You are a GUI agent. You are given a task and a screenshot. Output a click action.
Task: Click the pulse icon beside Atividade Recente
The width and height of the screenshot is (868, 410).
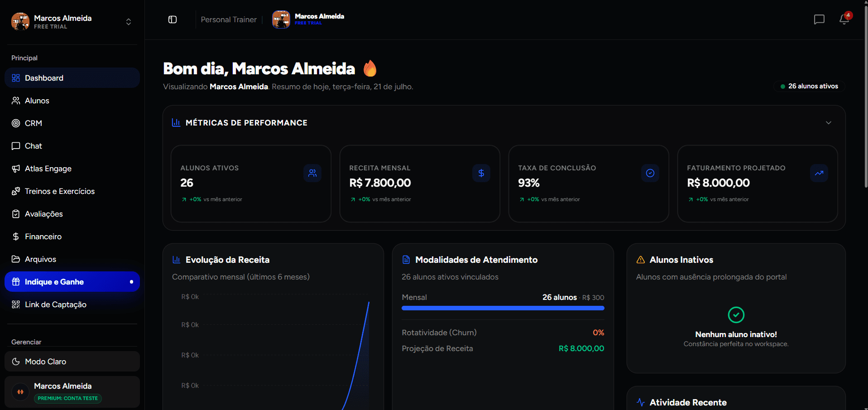(641, 402)
